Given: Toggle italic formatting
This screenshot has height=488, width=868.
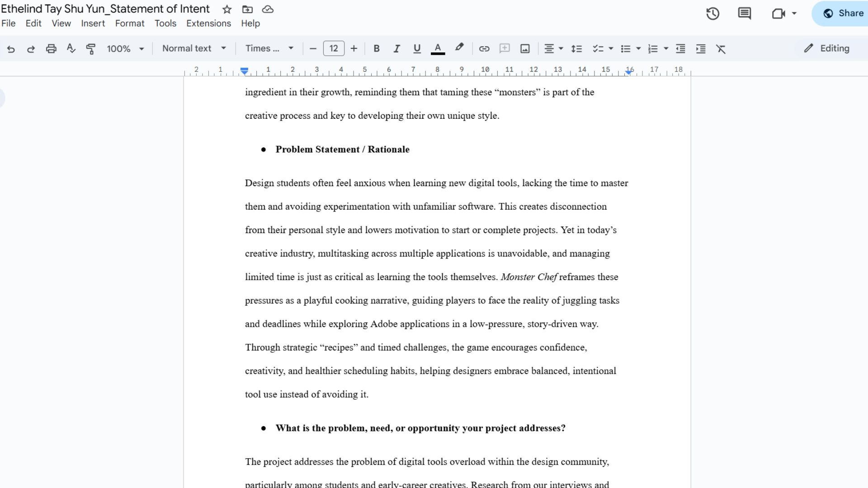Looking at the screenshot, I should [396, 49].
